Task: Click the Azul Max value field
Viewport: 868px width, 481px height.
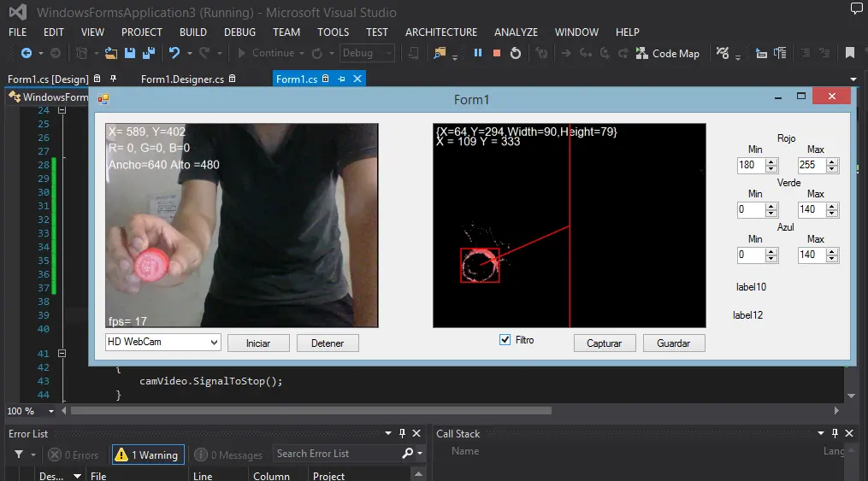Action: pos(812,255)
